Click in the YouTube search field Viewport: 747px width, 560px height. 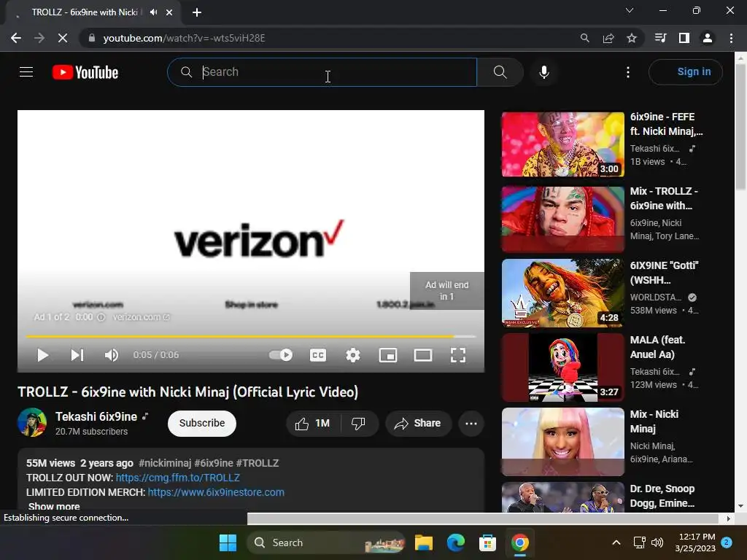(322, 72)
